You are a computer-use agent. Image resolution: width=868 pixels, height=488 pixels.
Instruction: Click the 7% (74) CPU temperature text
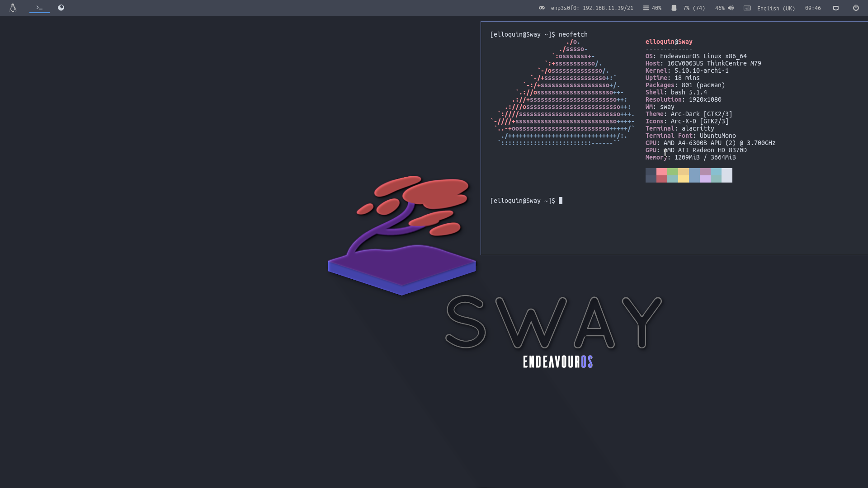tap(694, 8)
